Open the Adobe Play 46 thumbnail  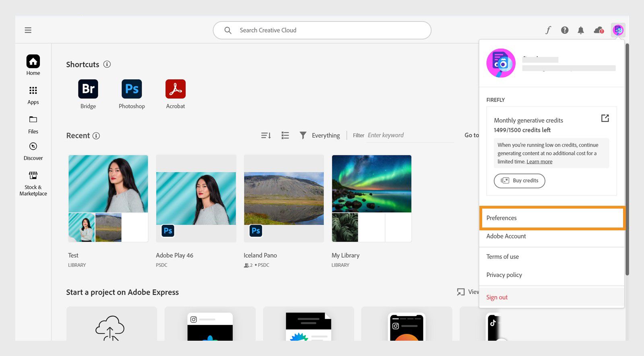pyautogui.click(x=196, y=199)
